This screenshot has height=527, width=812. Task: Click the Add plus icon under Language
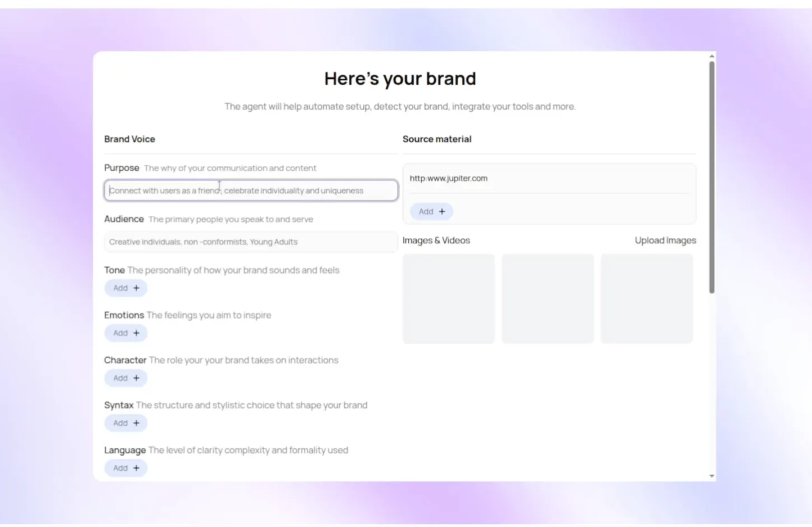click(x=135, y=467)
